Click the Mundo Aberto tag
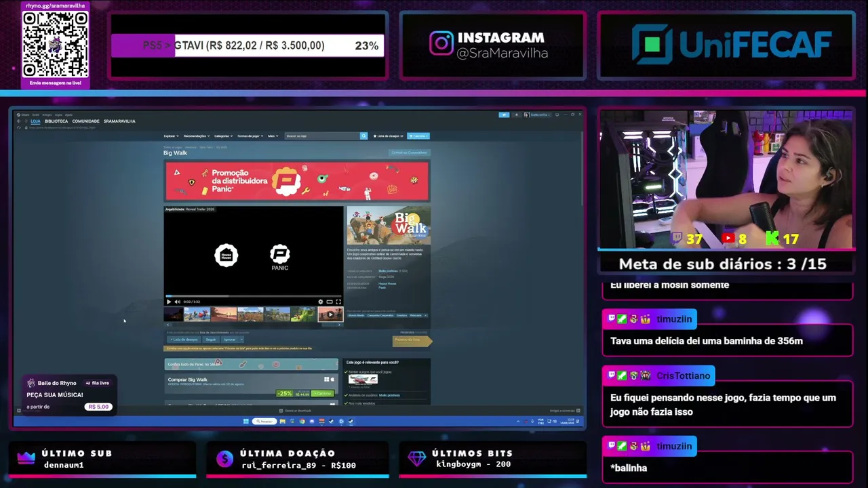This screenshot has height=488, width=868. [x=356, y=315]
